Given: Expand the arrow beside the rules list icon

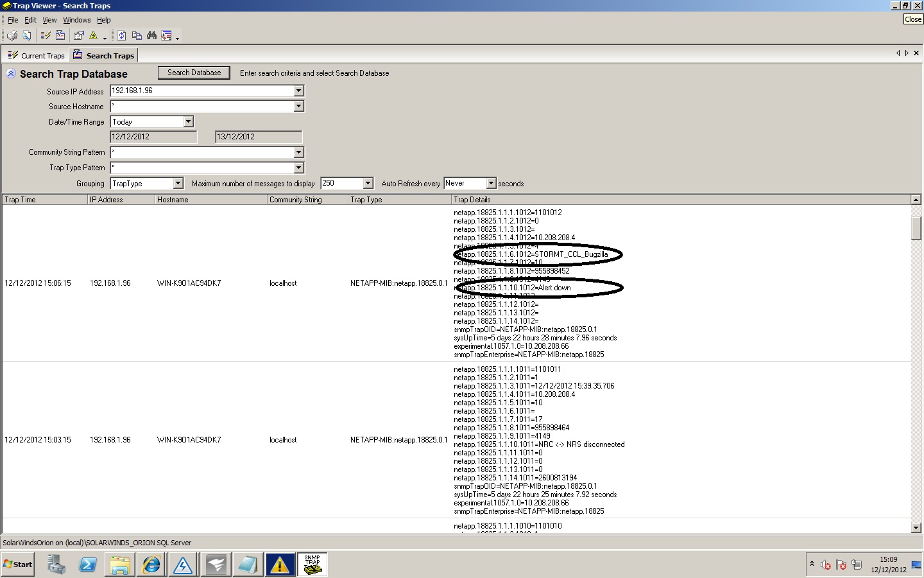Looking at the screenshot, I should [177, 37].
